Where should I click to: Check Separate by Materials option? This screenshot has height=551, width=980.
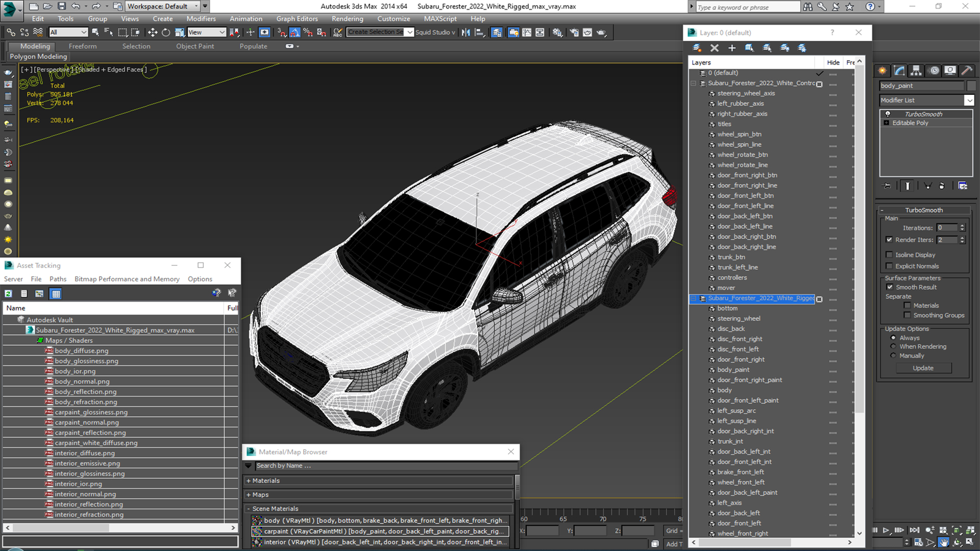[907, 305]
